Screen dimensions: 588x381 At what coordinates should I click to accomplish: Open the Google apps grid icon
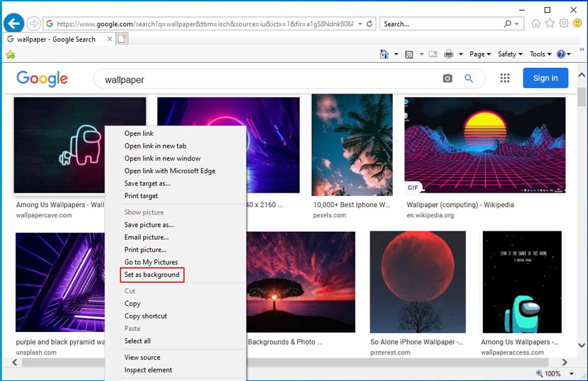pyautogui.click(x=505, y=78)
